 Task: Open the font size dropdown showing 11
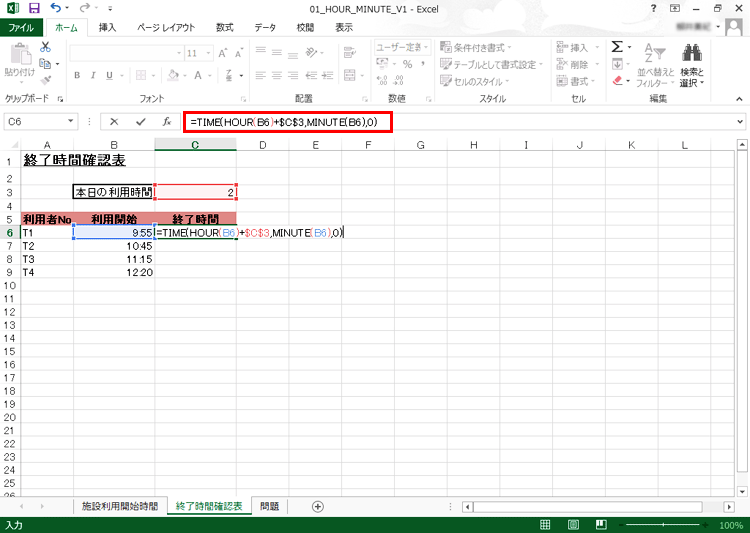209,53
